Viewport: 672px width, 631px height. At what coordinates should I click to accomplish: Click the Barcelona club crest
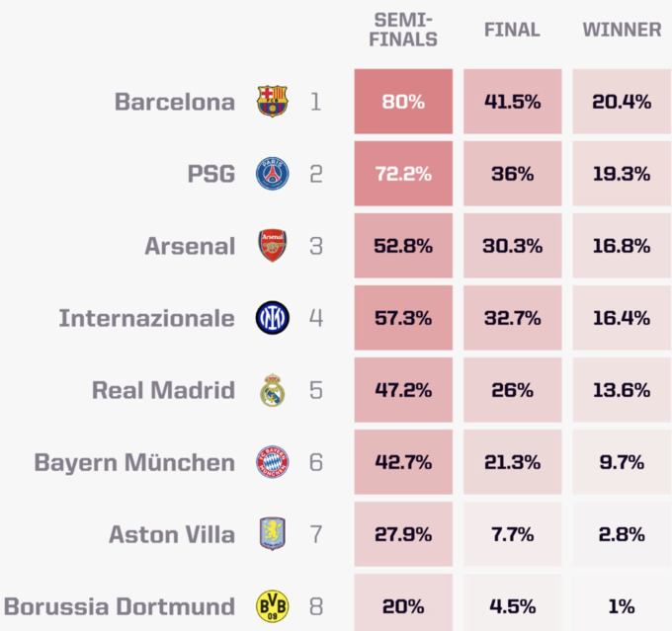(x=273, y=102)
